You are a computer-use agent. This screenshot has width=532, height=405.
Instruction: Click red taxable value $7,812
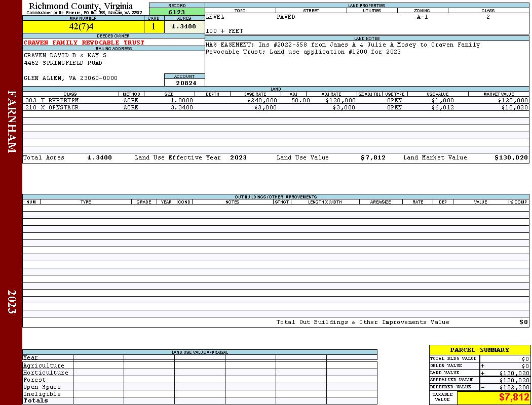tap(514, 397)
